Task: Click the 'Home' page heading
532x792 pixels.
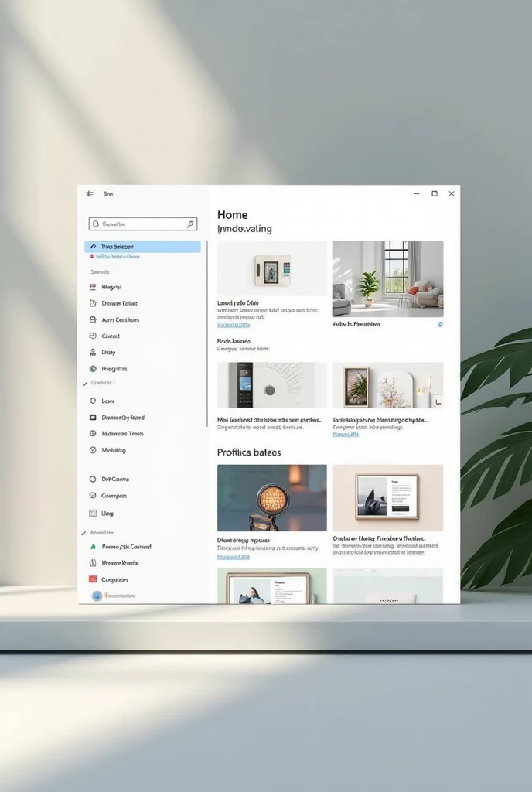Action: 232,215
